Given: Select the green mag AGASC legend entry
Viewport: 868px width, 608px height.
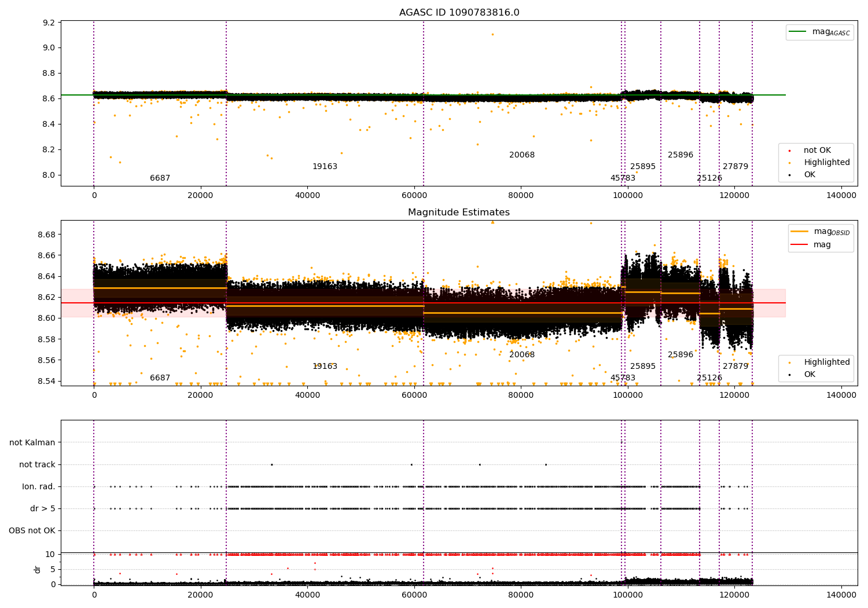Looking at the screenshot, I should 819,32.
